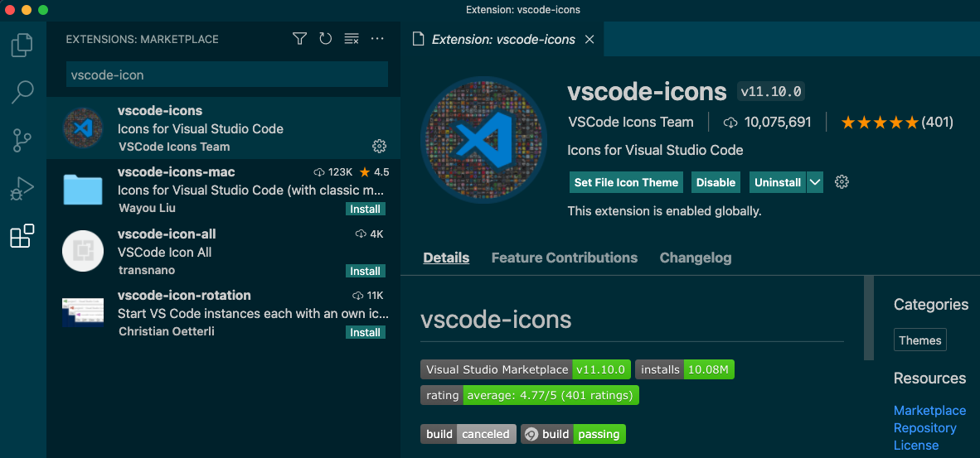Install the vscode-icon-rotation extension
Screen dimensions: 980x458
coord(366,332)
